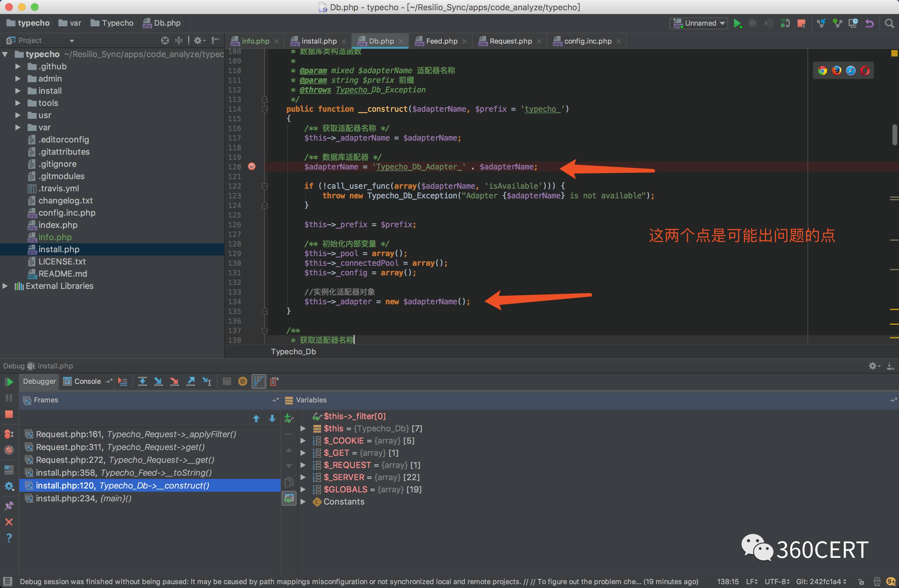This screenshot has height=588, width=899.
Task: Select frame Request.php:161 applyFilter()
Action: (x=150, y=434)
